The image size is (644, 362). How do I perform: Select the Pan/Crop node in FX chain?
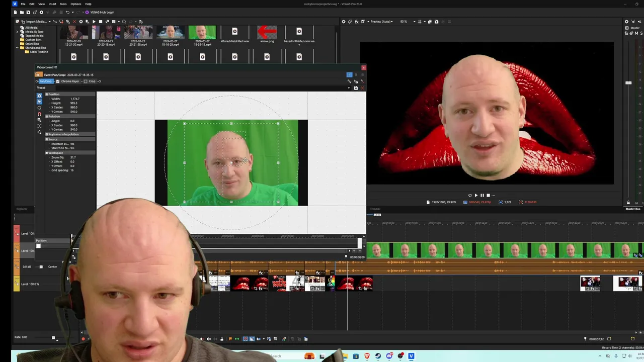(x=45, y=81)
